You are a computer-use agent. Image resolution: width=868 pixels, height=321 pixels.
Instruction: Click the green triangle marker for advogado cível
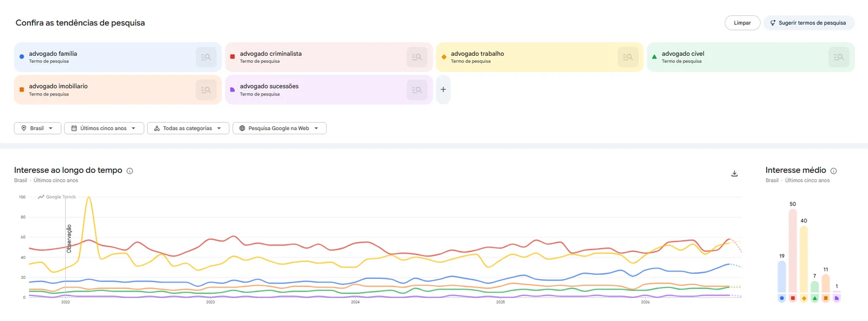tap(654, 56)
